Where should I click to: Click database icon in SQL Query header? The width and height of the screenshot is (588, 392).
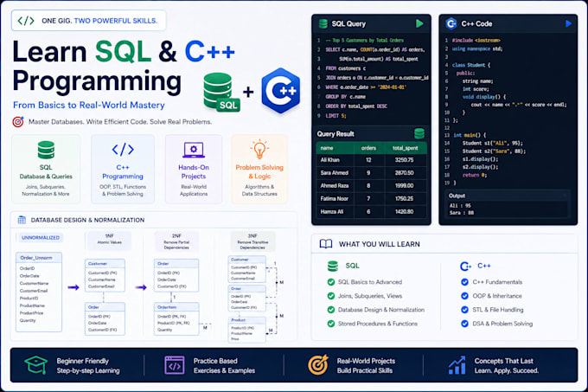323,23
